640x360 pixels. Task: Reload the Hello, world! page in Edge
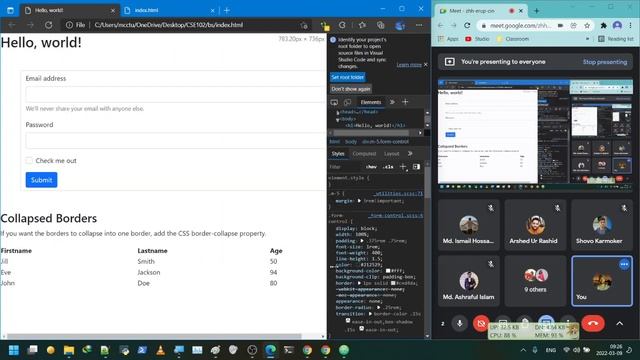pos(49,25)
